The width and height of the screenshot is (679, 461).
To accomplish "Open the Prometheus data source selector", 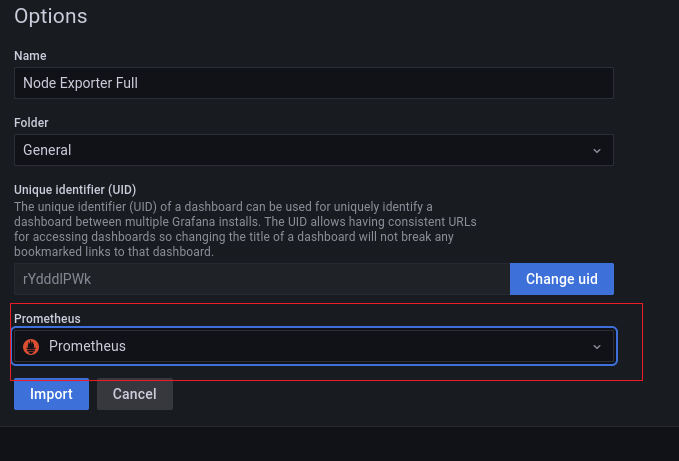I will click(314, 346).
